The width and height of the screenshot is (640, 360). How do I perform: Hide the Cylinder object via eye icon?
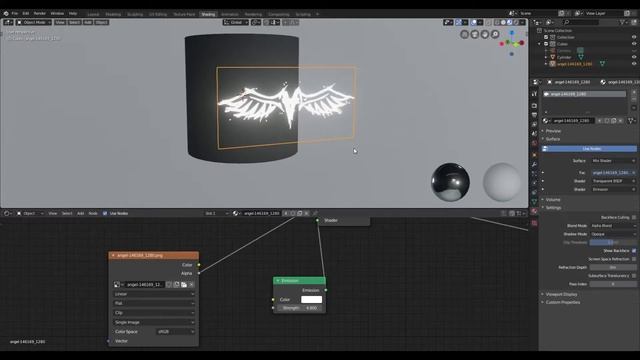634,57
